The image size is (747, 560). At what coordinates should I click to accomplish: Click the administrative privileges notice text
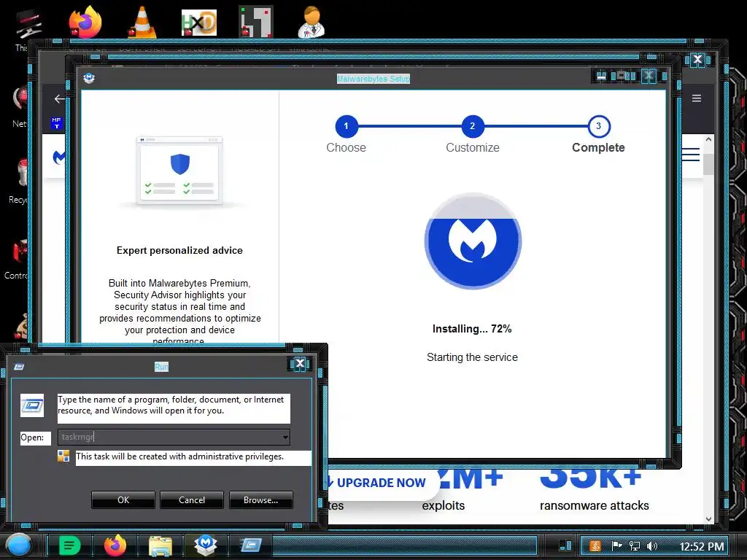tap(179, 456)
